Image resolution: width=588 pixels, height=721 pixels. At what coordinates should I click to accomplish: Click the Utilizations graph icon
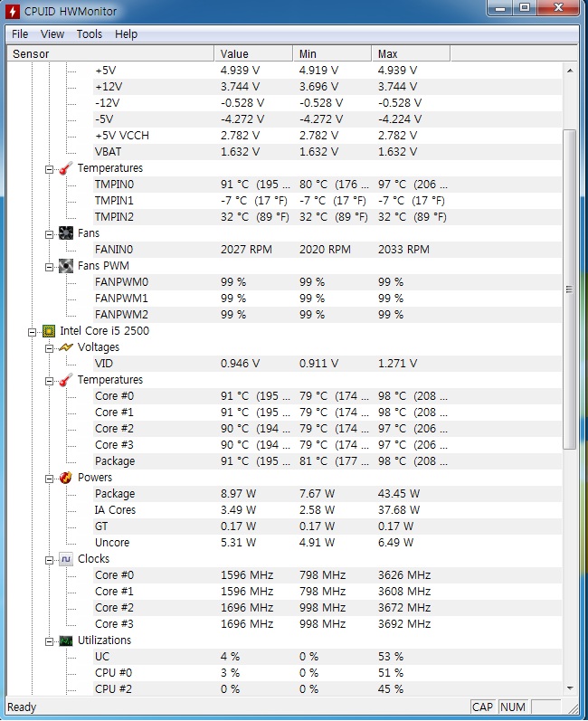(66, 640)
